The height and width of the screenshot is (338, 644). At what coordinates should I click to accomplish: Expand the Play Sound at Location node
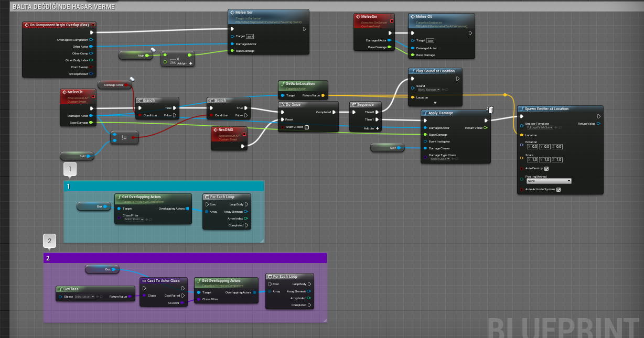pos(435,103)
